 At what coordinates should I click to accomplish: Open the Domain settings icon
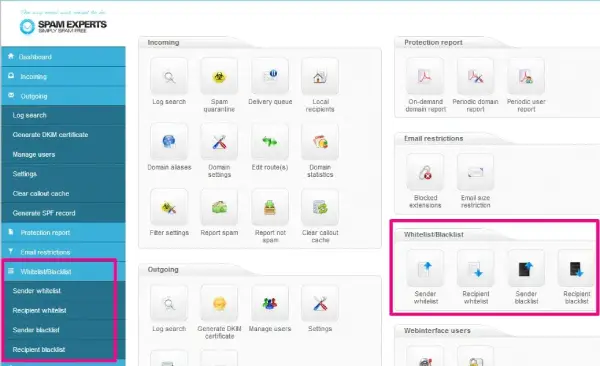219,142
